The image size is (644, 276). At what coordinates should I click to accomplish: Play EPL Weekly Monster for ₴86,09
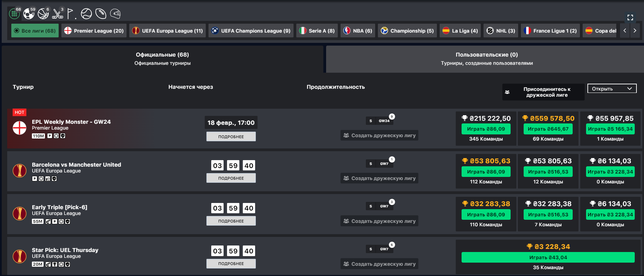[486, 129]
